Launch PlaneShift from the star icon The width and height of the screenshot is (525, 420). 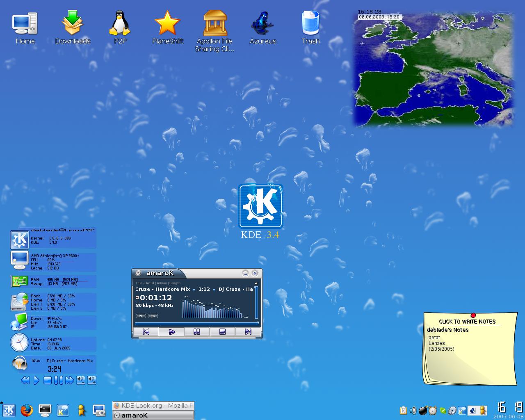(x=167, y=28)
